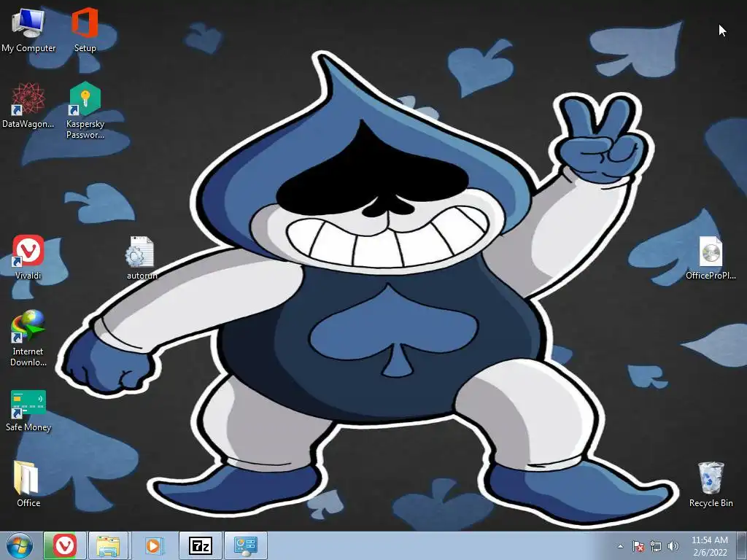
Task: Open the Control Panel taskbar button
Action: (246, 545)
